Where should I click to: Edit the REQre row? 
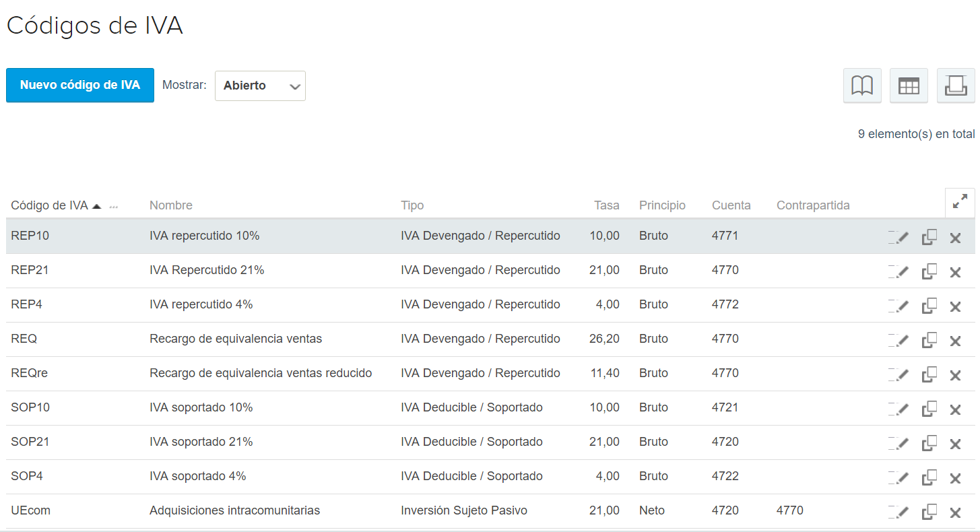pos(899,374)
